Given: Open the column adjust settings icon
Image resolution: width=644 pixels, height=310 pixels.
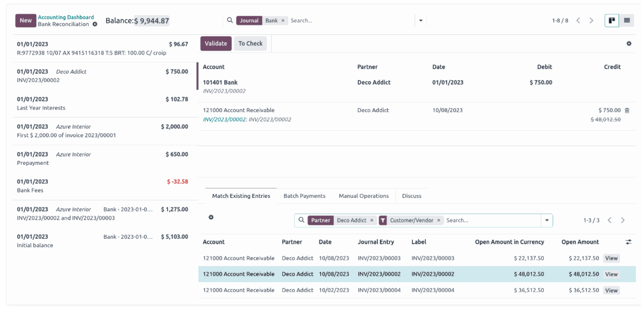Looking at the screenshot, I should point(628,242).
